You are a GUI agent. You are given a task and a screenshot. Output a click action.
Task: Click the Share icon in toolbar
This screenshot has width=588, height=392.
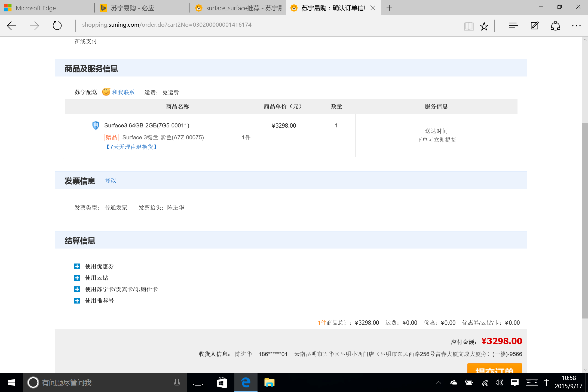(555, 26)
